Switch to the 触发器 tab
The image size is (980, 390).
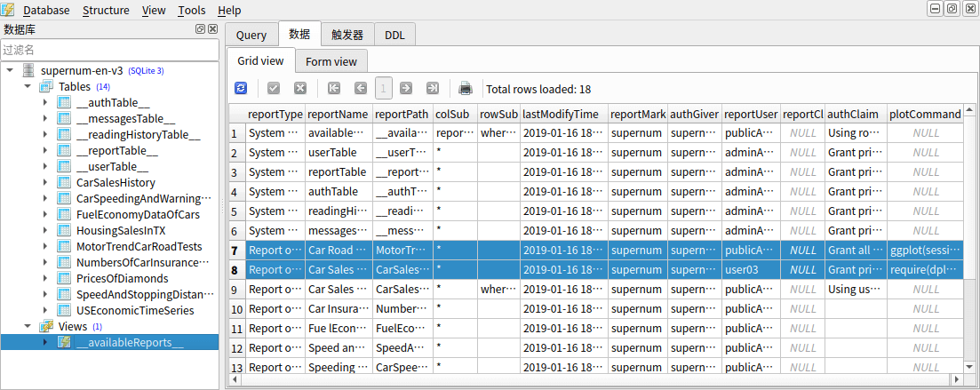(x=347, y=36)
